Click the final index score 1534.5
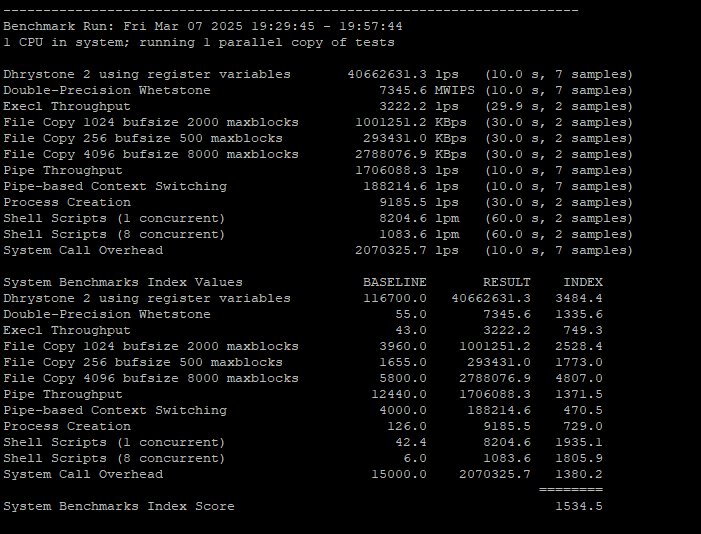Viewport: 701px width, 534px height. (x=578, y=507)
